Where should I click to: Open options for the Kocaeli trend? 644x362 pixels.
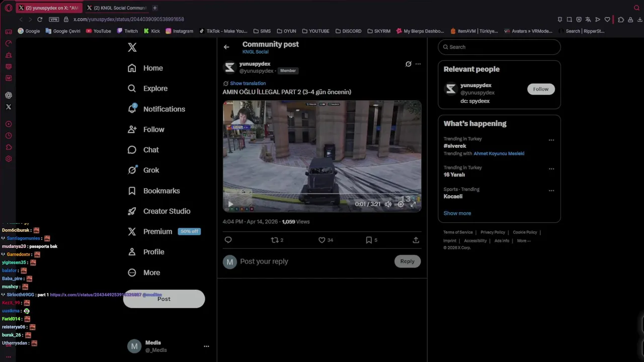[x=551, y=191]
